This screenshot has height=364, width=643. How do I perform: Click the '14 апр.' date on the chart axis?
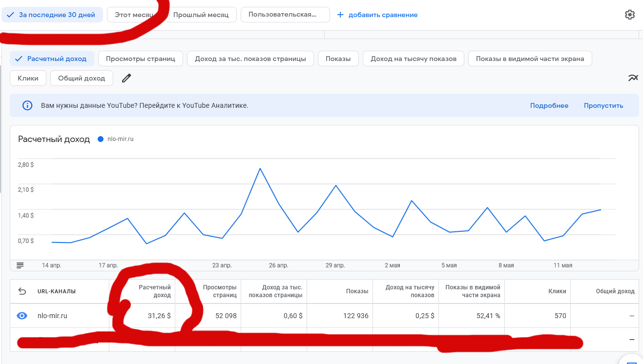click(52, 265)
